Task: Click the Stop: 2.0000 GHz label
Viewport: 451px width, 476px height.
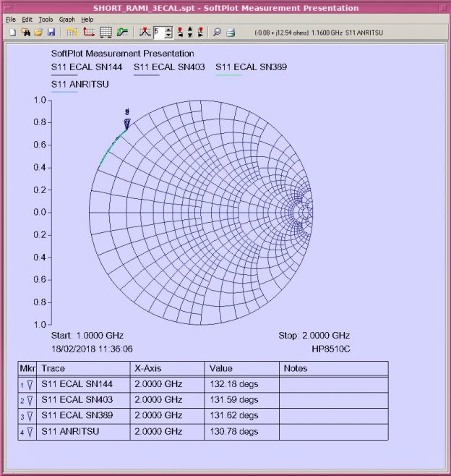Action: (x=314, y=336)
